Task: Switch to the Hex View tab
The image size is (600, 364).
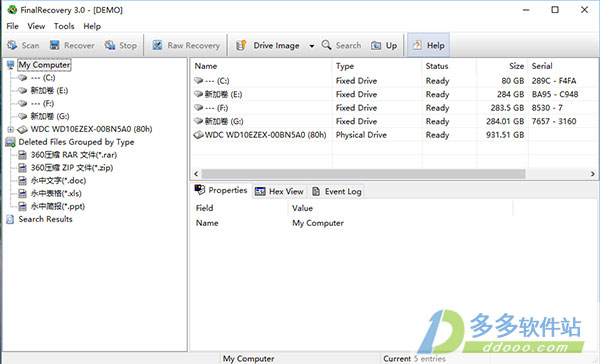Action: coord(279,191)
